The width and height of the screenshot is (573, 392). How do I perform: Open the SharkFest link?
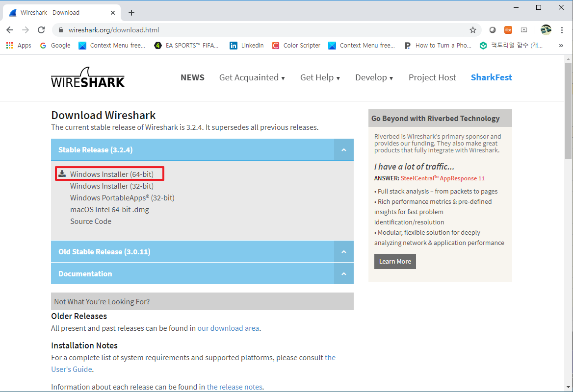(492, 77)
